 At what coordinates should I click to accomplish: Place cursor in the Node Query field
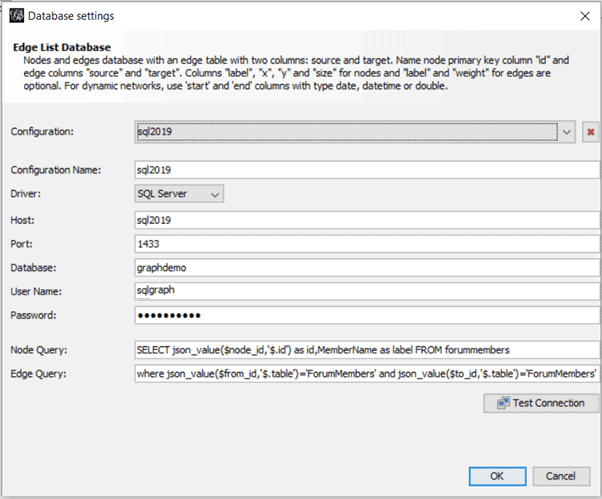click(x=367, y=350)
